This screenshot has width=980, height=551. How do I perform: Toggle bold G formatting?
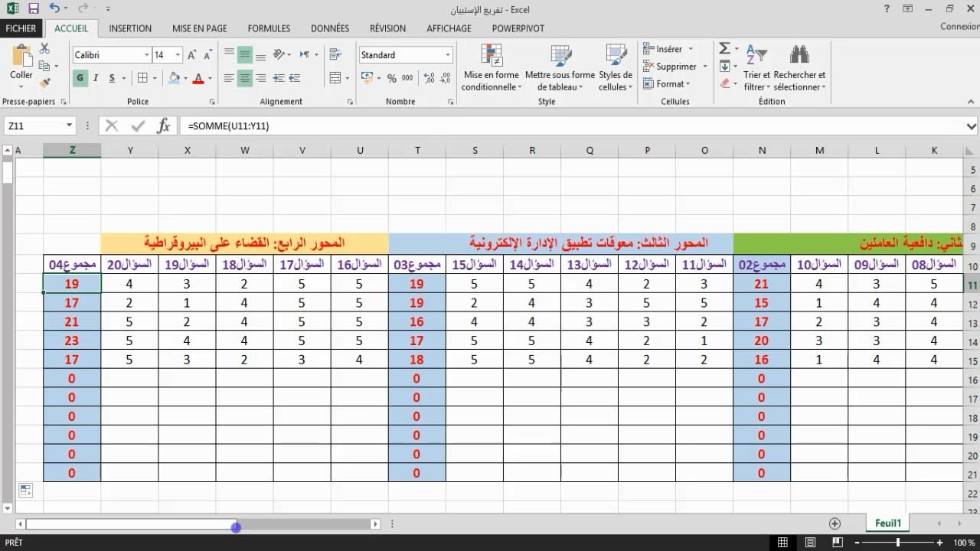point(80,78)
